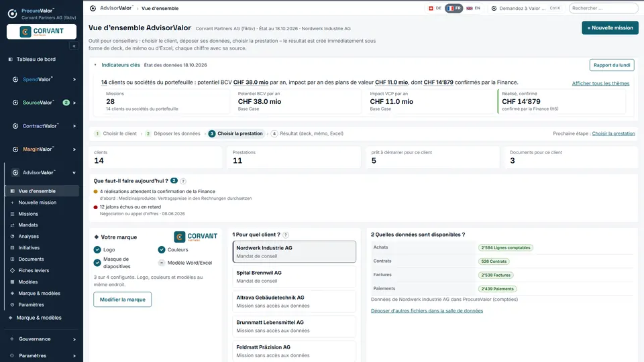644x362 pixels.
Task: Click the SourceValor module icon
Action: click(x=15, y=103)
